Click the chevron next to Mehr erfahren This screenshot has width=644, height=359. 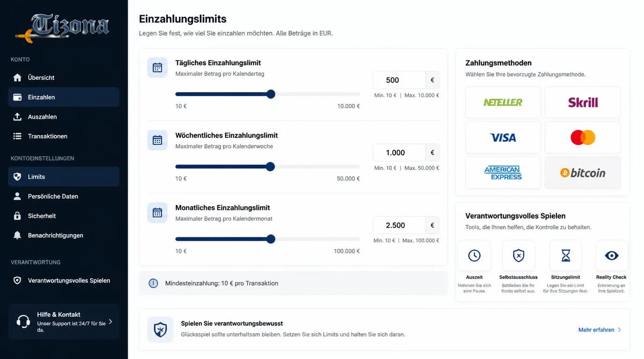(x=619, y=330)
